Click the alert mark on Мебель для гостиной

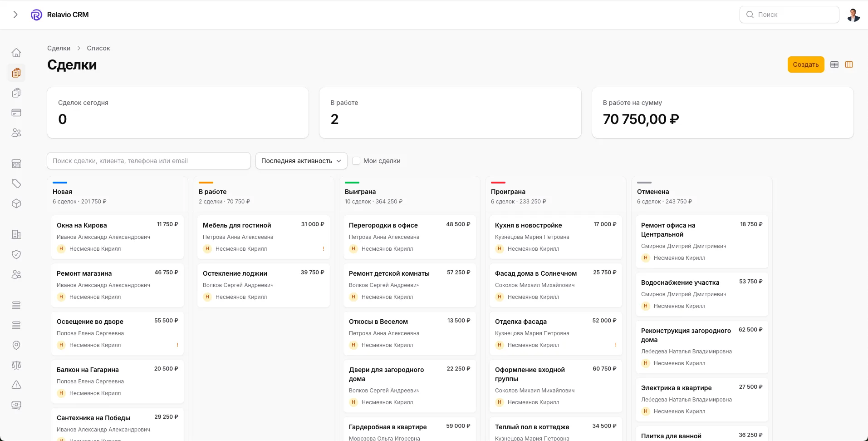(324, 249)
